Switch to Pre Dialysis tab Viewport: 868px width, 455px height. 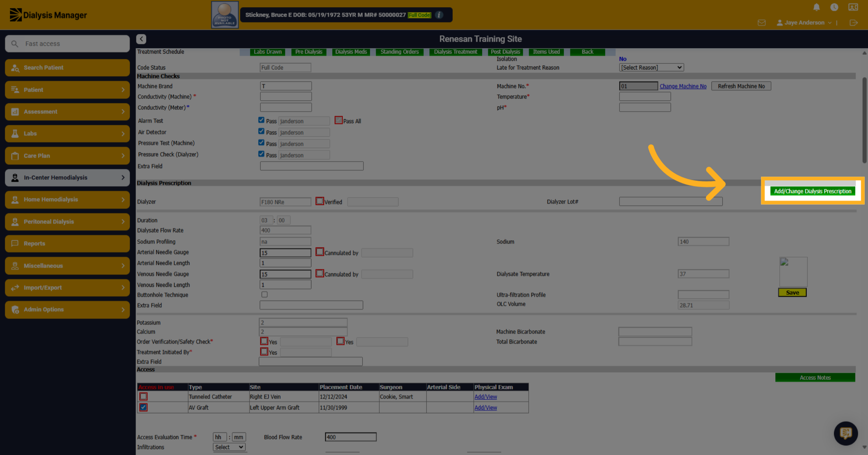309,52
